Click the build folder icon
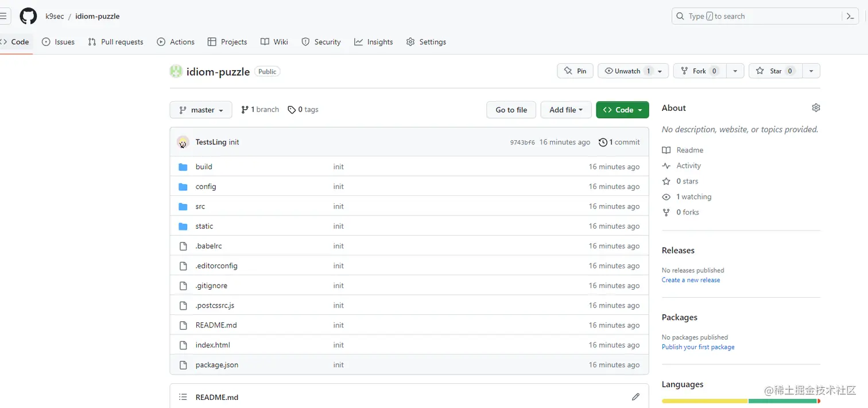Screen dimensions: 868x408 tap(183, 167)
